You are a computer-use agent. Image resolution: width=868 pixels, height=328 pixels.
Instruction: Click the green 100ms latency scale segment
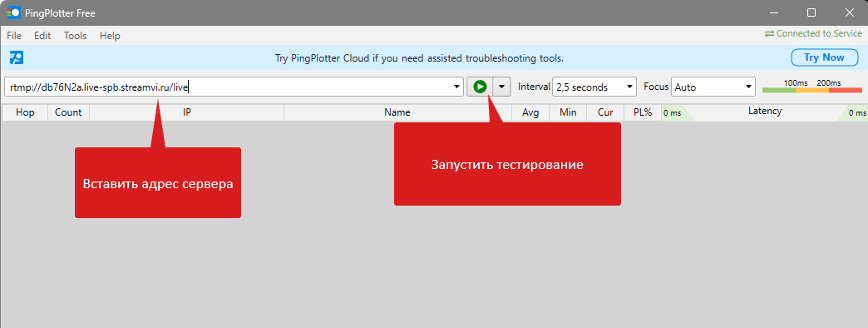point(779,90)
